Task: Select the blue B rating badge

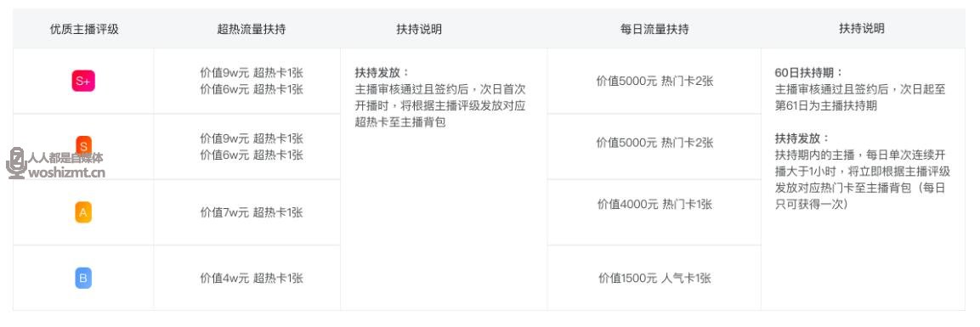Action: tap(83, 278)
